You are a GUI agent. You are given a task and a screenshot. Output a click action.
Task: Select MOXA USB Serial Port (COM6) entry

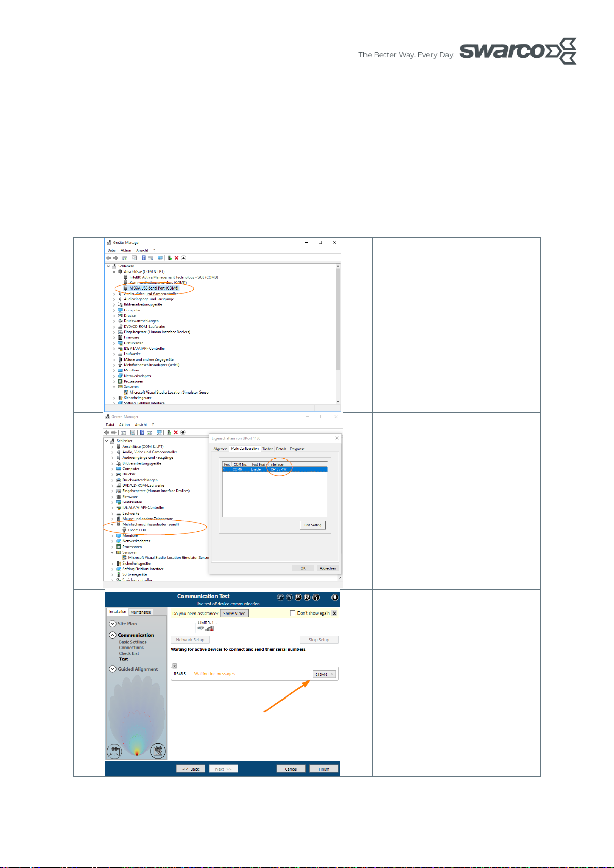pyautogui.click(x=154, y=288)
